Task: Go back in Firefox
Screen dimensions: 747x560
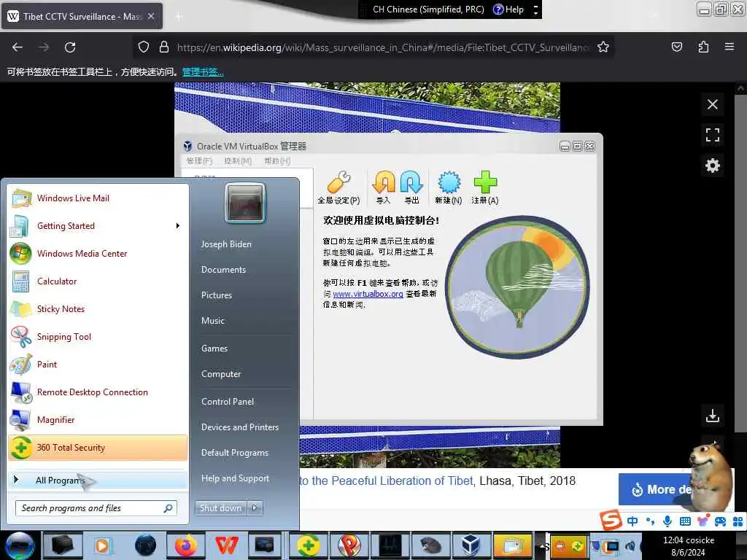Action: coord(18,47)
